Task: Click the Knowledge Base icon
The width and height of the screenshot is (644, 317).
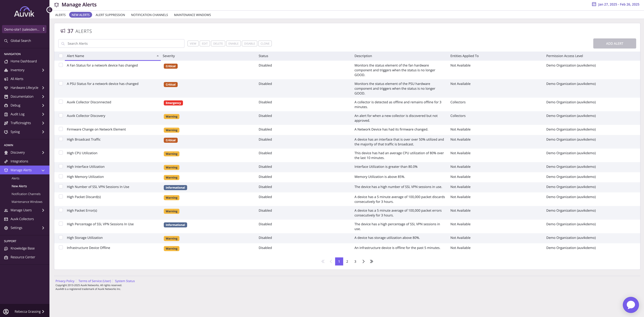Action: point(6,248)
